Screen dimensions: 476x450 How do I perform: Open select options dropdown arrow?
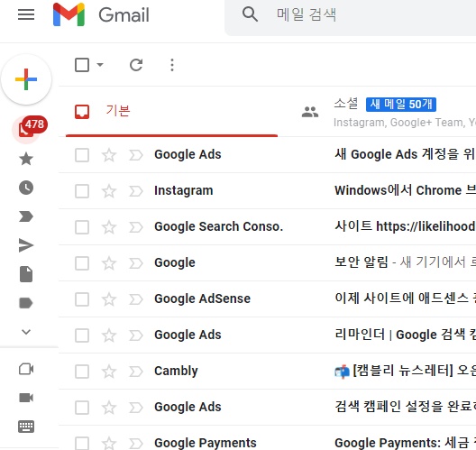click(100, 64)
